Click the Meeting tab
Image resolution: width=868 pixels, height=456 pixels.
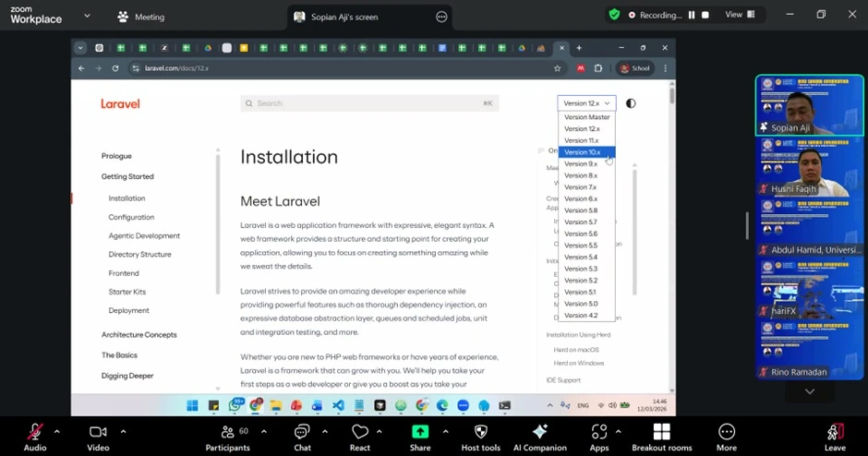click(x=140, y=18)
